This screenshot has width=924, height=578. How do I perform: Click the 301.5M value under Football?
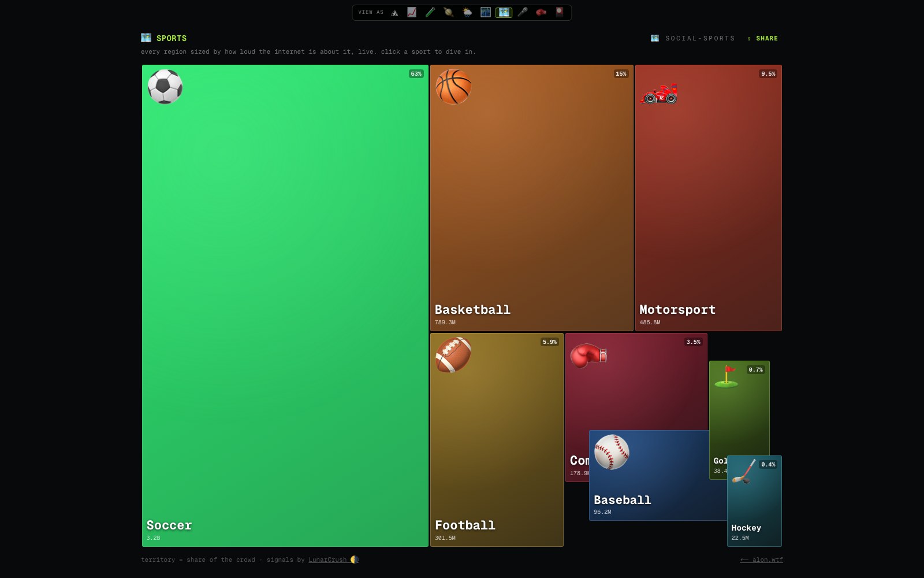[x=445, y=538]
